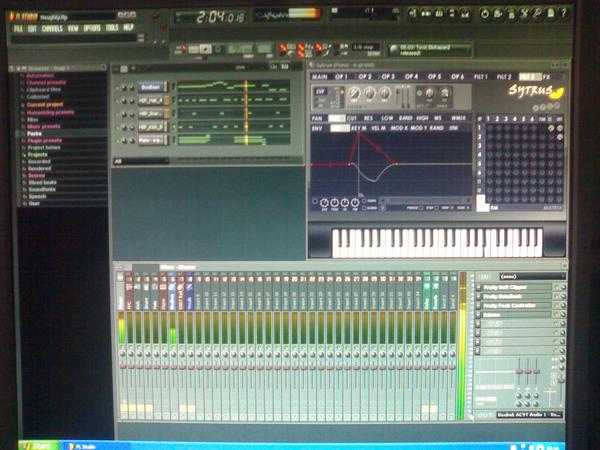This screenshot has height=450, width=600.
Task: Expand the Current project browser folder
Action: pyautogui.click(x=44, y=104)
